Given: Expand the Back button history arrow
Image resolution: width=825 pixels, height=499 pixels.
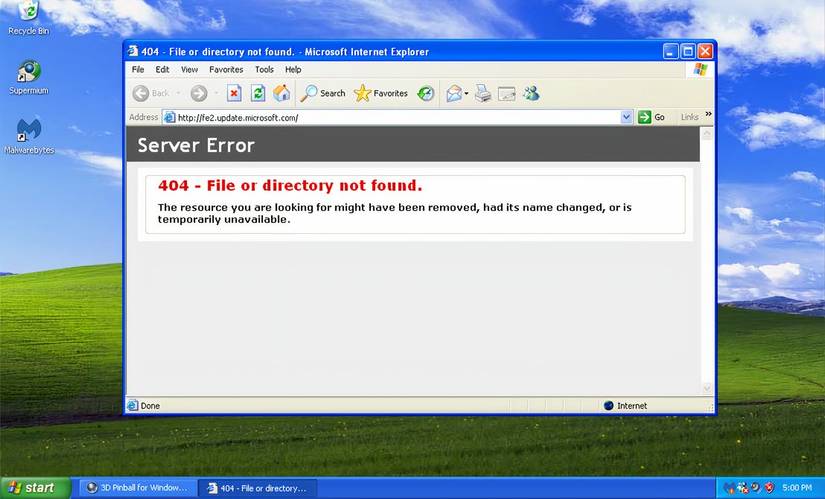Looking at the screenshot, I should 178,94.
